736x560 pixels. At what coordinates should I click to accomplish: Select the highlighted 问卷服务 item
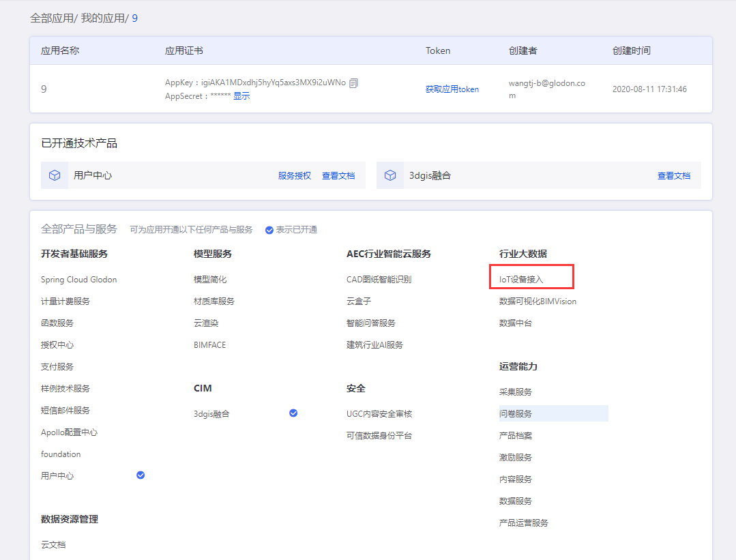coord(516,413)
